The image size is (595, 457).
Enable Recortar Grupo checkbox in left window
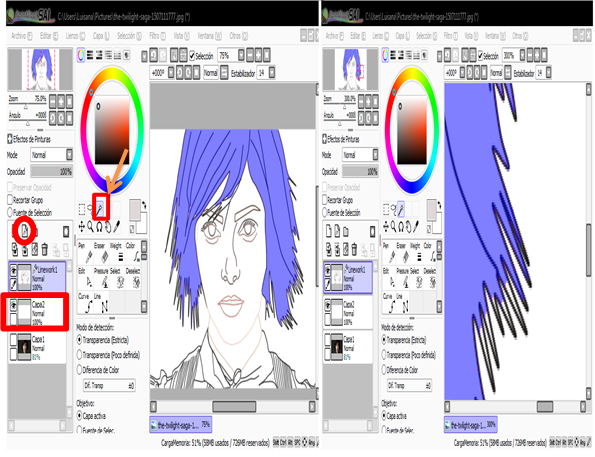[x=10, y=200]
